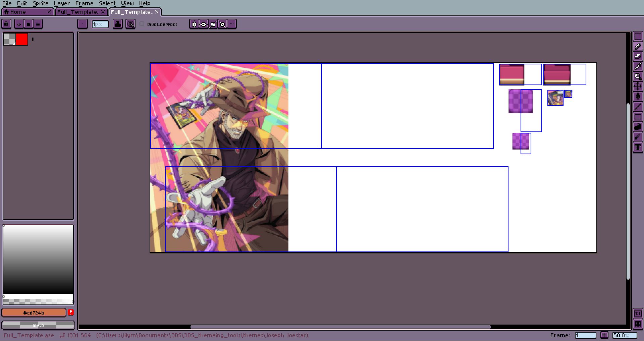Screen dimensions: 644x341
Task: Click the 50.0% zoom field
Action: [625, 335]
